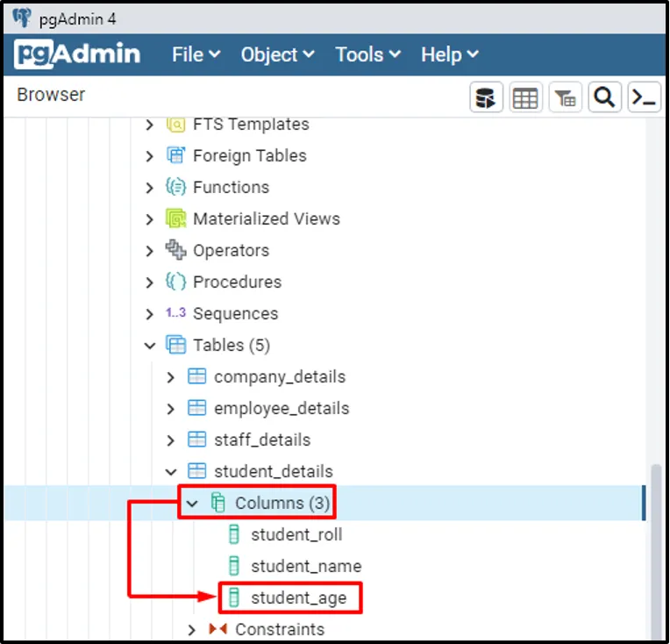Open the File menu

click(x=196, y=54)
